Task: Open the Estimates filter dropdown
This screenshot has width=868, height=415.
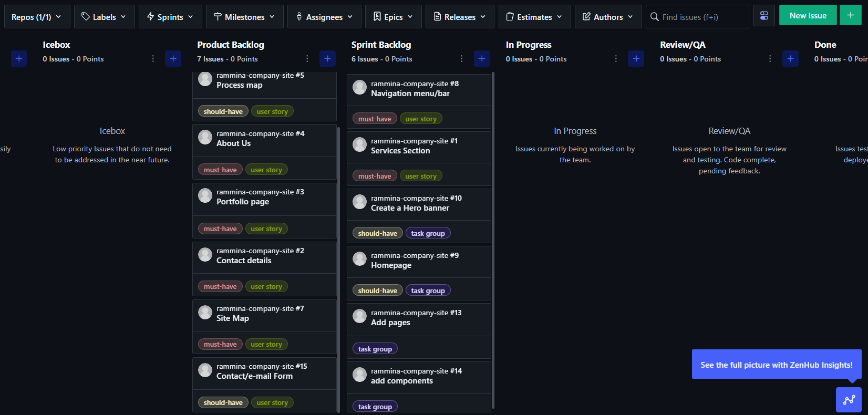Action: pos(534,17)
